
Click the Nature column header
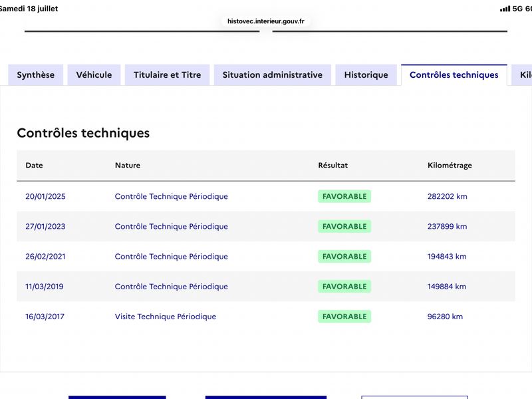pos(128,165)
